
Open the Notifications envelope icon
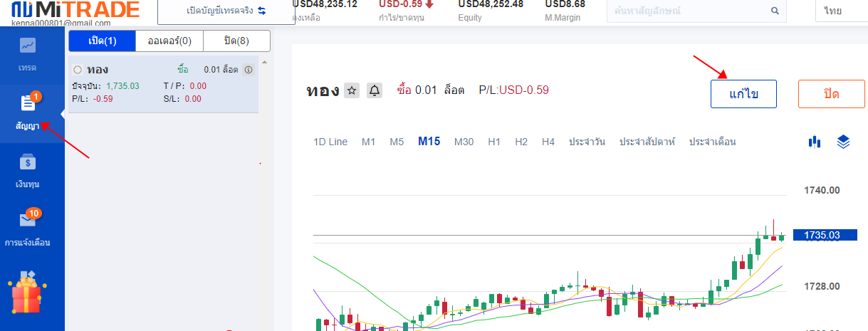click(28, 220)
